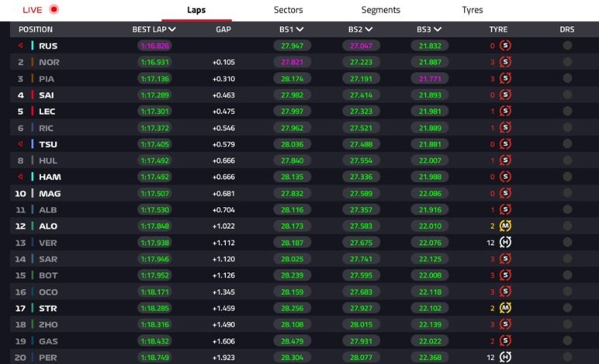599x364 pixels.
Task: Switch to the Sectors tab
Action: [x=288, y=10]
